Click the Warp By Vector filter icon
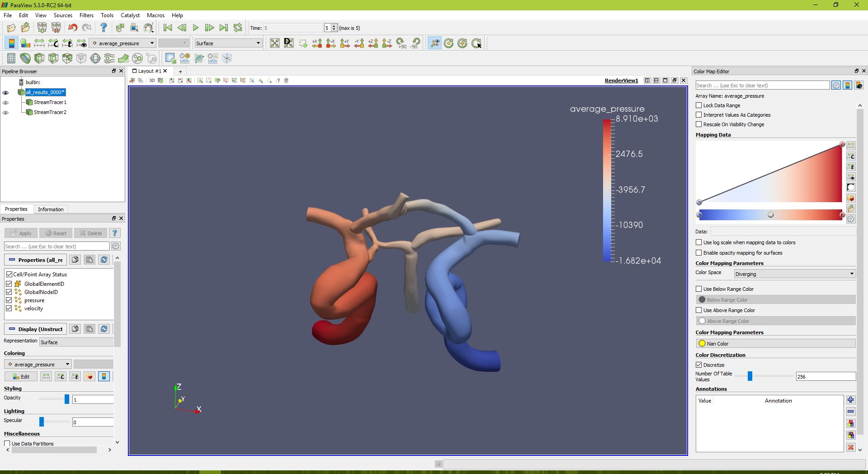This screenshot has width=868, height=474. 123,58
